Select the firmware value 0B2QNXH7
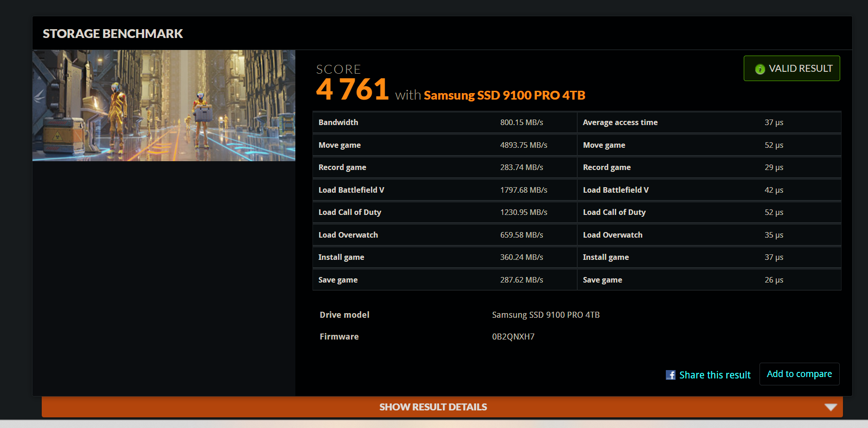The height and width of the screenshot is (428, 868). (x=513, y=337)
